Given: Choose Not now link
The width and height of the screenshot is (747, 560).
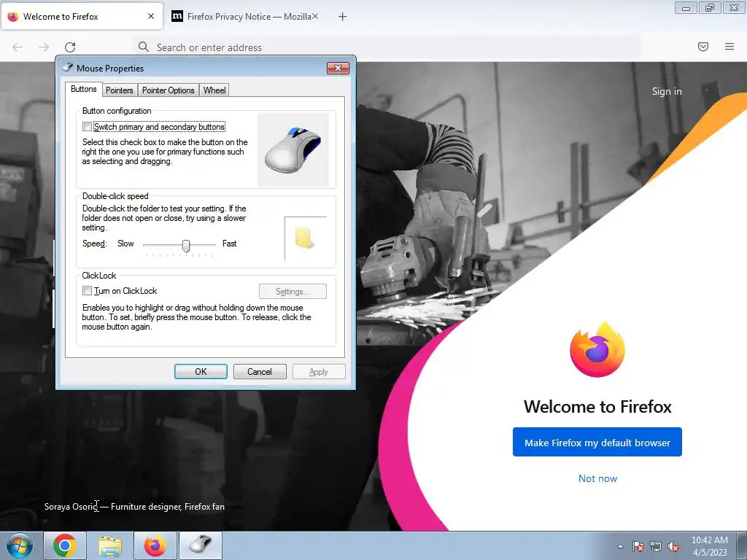Looking at the screenshot, I should (x=597, y=478).
